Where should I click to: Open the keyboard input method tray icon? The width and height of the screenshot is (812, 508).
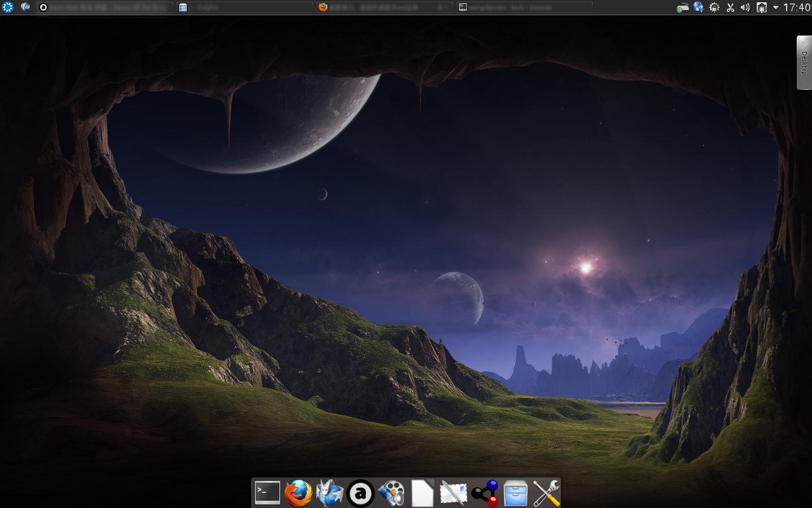[683, 7]
